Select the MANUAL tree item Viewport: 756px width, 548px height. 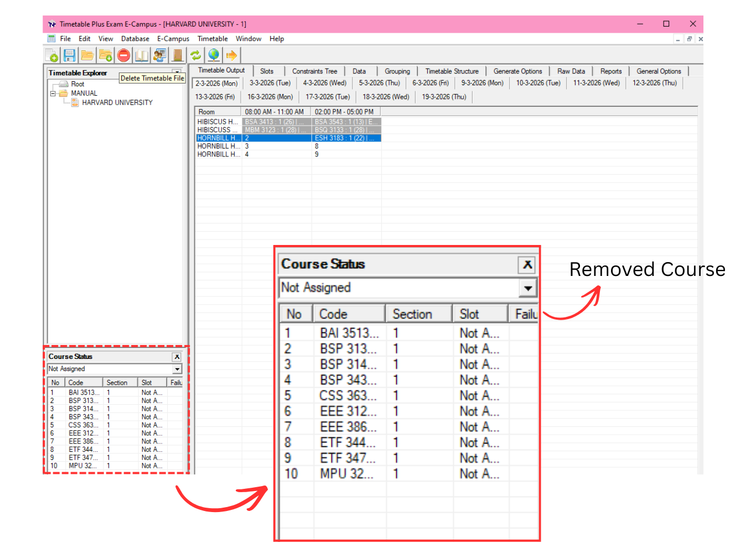pyautogui.click(x=84, y=93)
